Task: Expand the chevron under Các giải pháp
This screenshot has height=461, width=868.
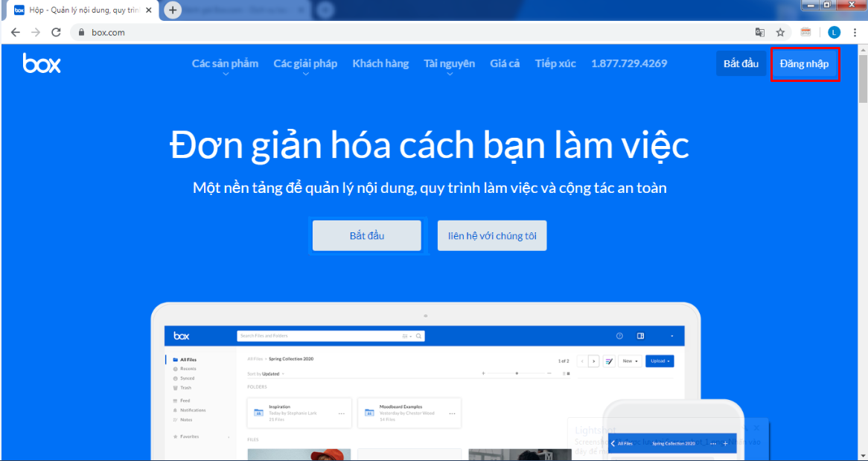Action: [305, 74]
